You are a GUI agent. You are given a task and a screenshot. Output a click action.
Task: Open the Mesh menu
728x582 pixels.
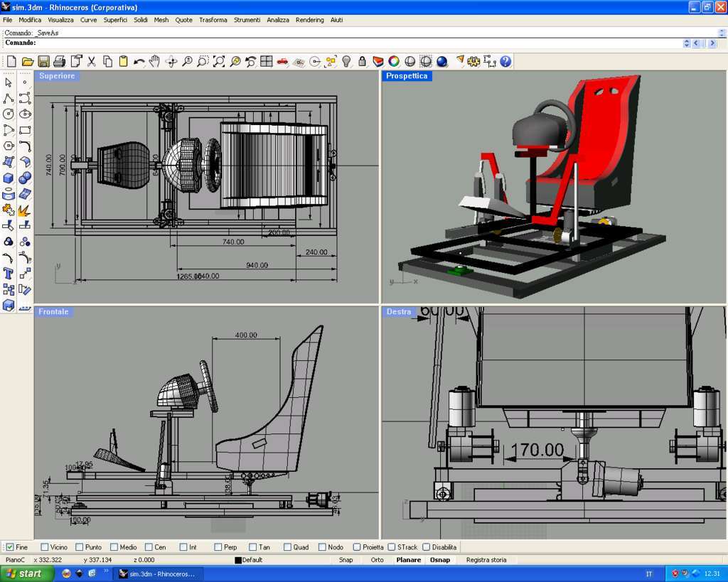(161, 20)
